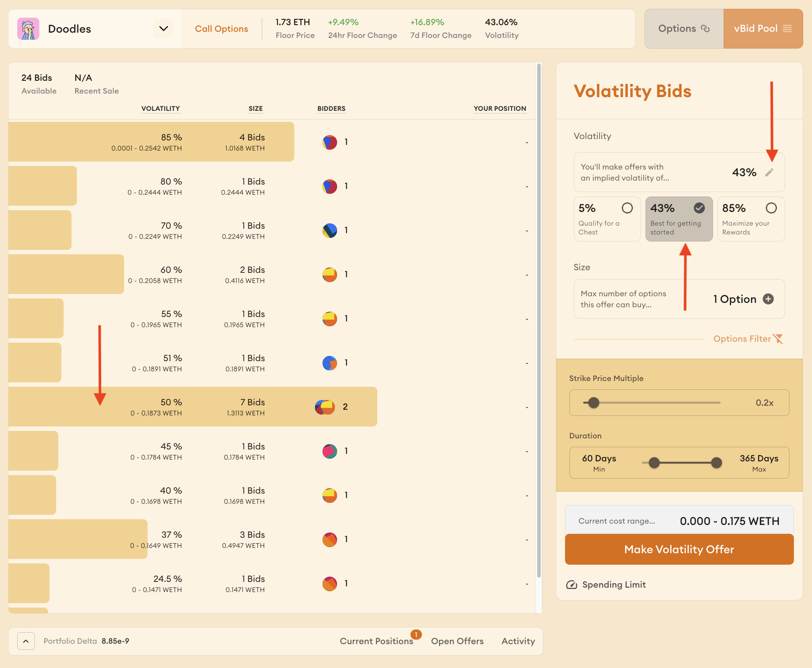The height and width of the screenshot is (668, 812).
Task: Click the 0.2x strike price multiple value
Action: (764, 403)
